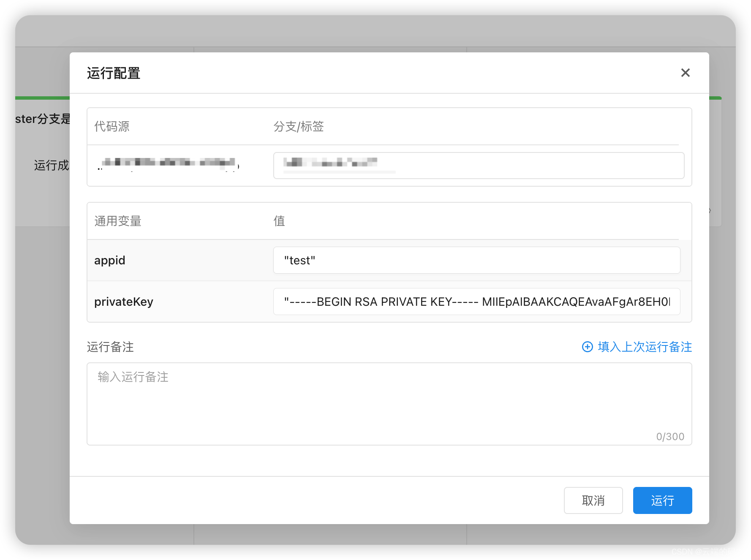Click the 分支/标签 column header
This screenshot has height=560, width=751.
tap(298, 126)
